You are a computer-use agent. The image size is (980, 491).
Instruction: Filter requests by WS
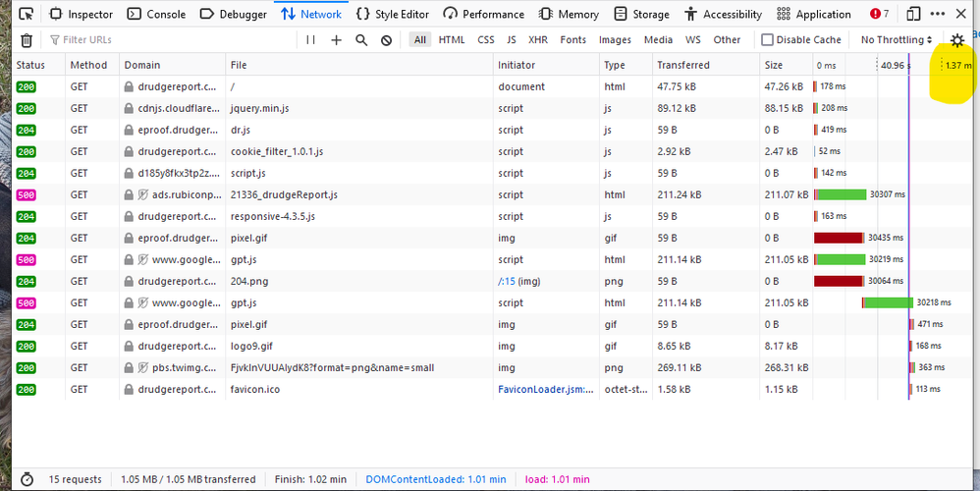pyautogui.click(x=692, y=40)
